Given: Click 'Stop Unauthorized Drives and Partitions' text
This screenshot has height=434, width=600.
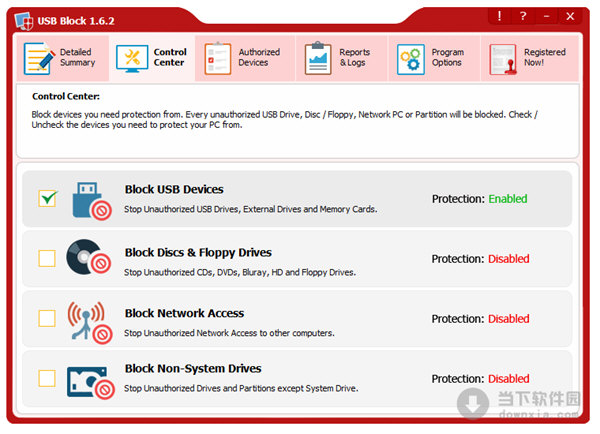Looking at the screenshot, I should (x=241, y=388).
